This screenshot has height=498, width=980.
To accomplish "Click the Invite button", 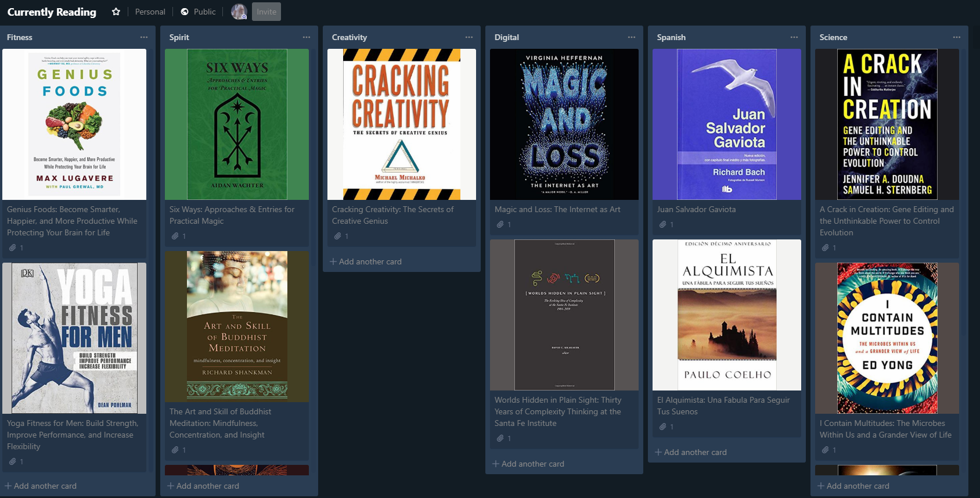I will (x=266, y=12).
